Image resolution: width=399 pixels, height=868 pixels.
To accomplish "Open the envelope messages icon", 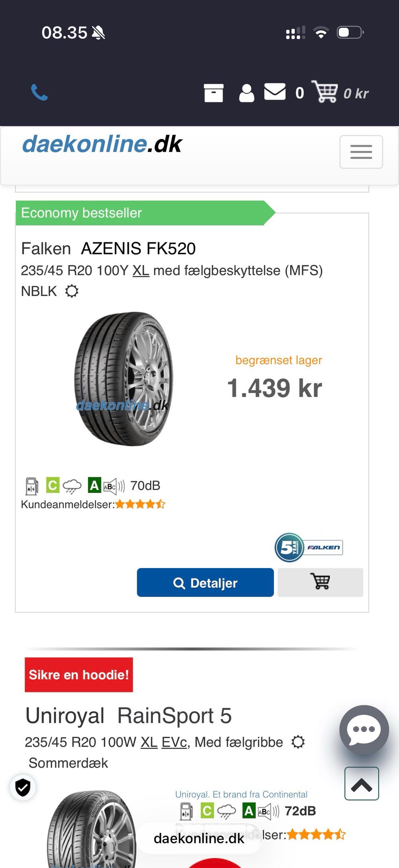I will 275,92.
